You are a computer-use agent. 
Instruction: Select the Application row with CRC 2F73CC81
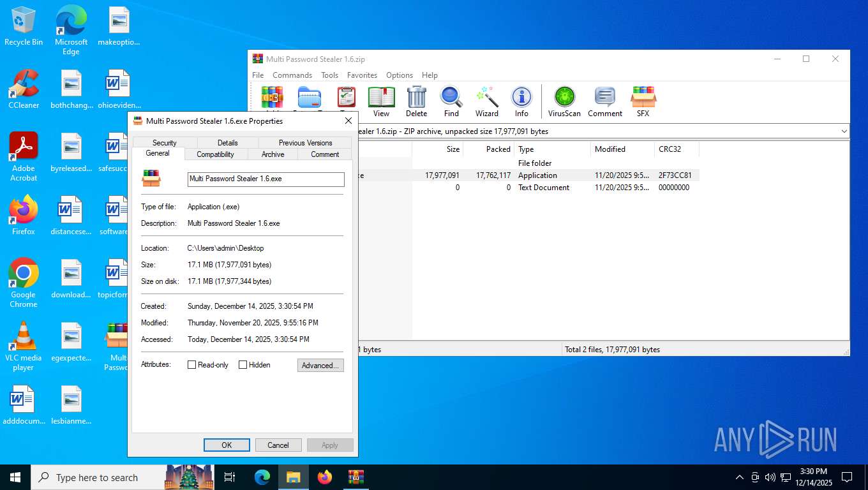(x=528, y=175)
